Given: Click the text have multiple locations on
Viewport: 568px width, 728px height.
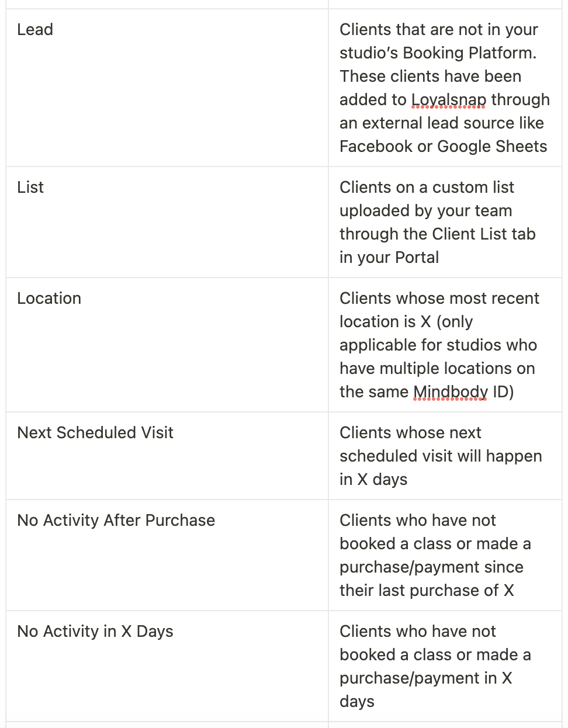Looking at the screenshot, I should pos(437,368).
